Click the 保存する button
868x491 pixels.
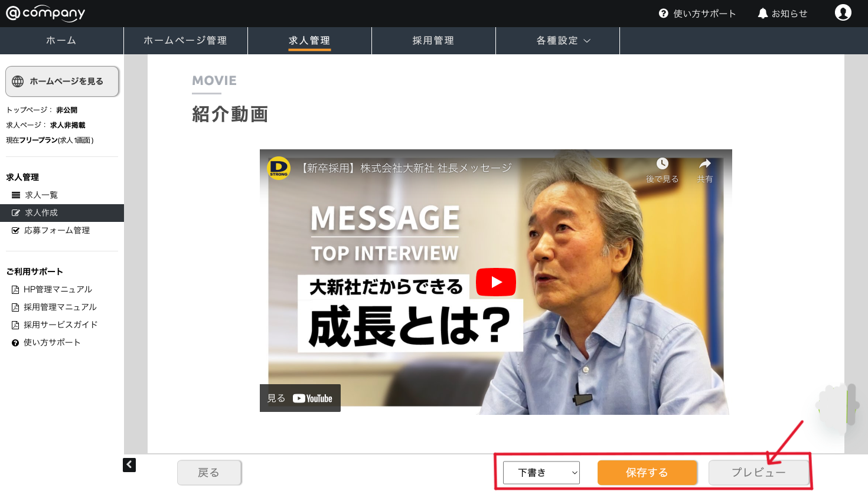pos(647,473)
